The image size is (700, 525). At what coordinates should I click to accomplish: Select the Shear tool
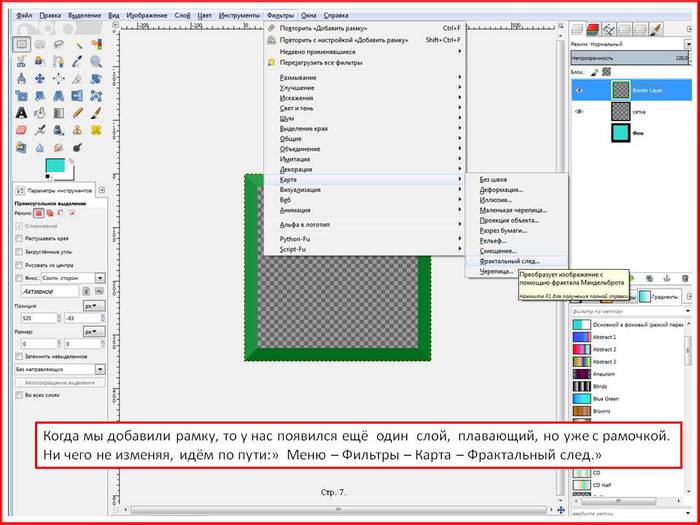(40, 96)
